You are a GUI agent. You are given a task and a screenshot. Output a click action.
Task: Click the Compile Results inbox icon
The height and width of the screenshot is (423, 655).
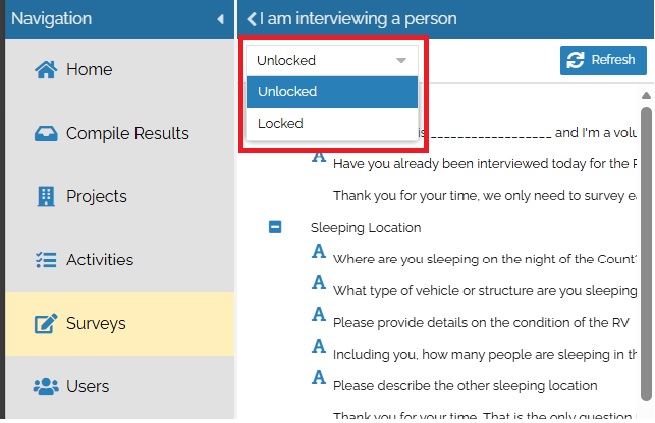click(46, 134)
